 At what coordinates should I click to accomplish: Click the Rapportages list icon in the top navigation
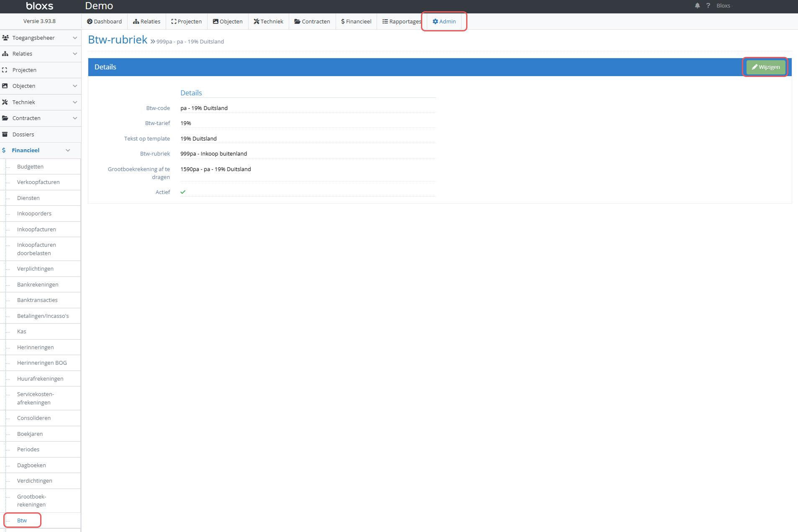[385, 21]
